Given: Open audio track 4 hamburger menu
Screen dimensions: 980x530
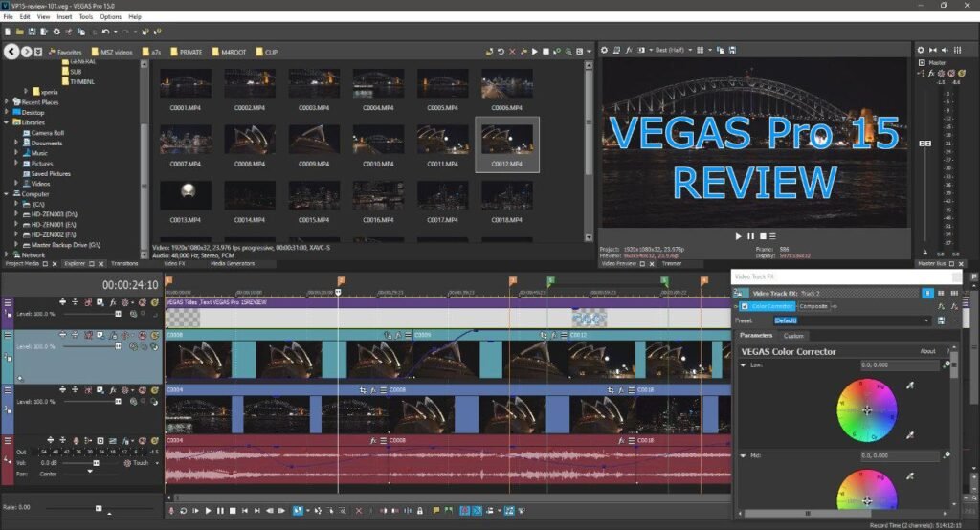Looking at the screenshot, I should [x=8, y=441].
